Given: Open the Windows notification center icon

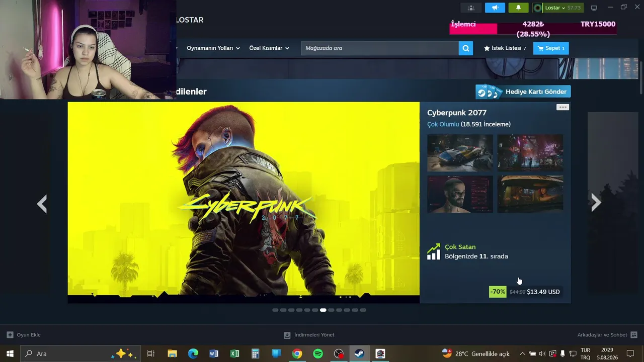Looking at the screenshot, I should [630, 353].
